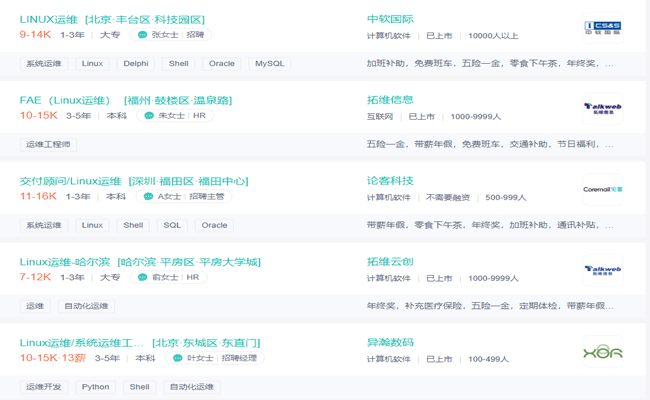Click 系统运维 tag in 交付顾问 listing
This screenshot has width=650, height=400.
click(44, 225)
